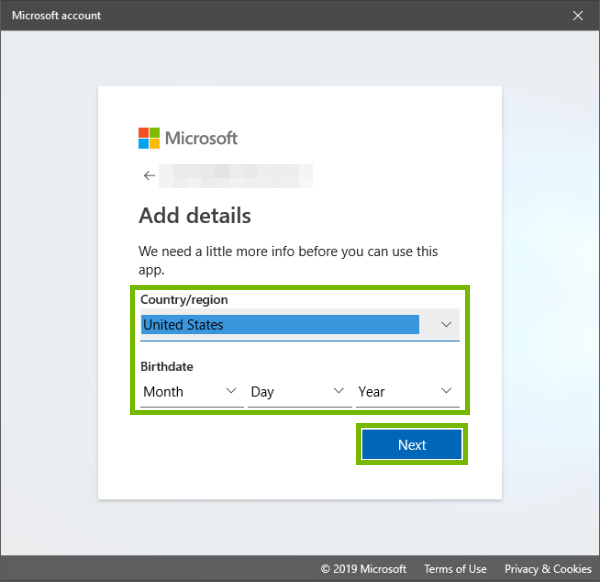
Task: Click the back arrow beside the email
Action: point(149,176)
